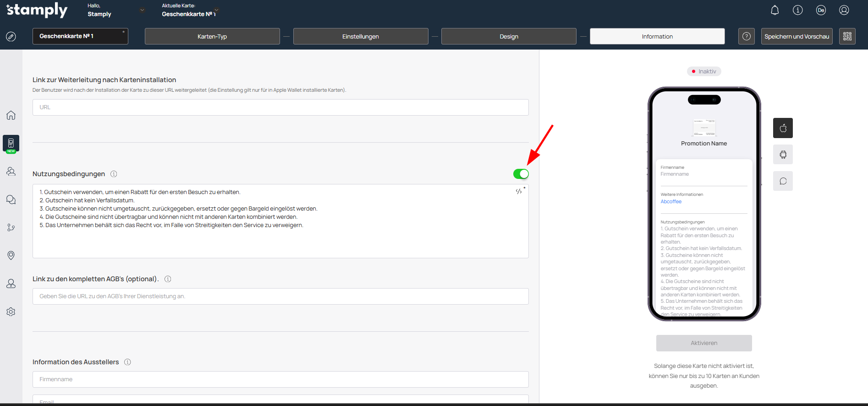Open settings gear in sidebar
The width and height of the screenshot is (868, 406).
[x=11, y=312]
